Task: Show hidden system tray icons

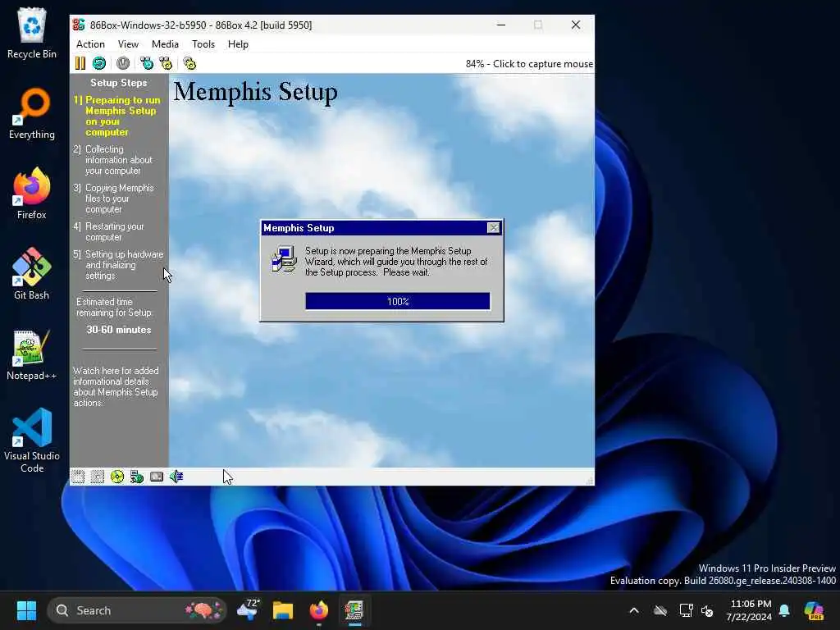Action: (x=634, y=610)
